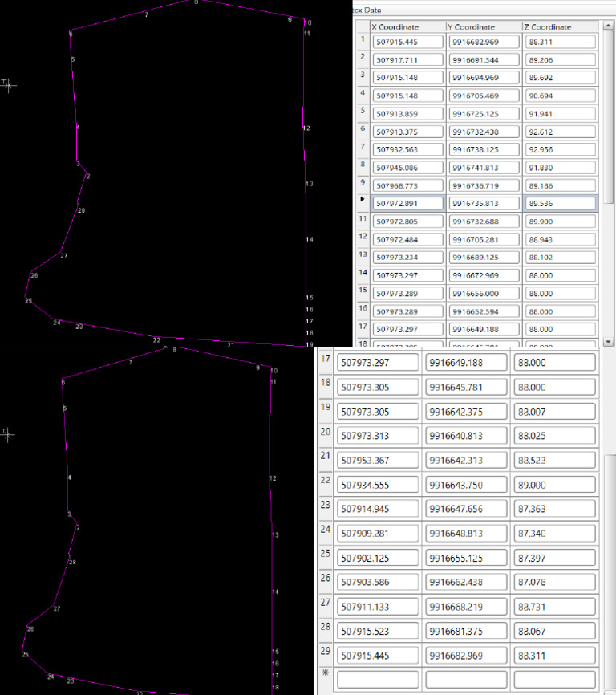Click the X value 507973.313

(378, 436)
